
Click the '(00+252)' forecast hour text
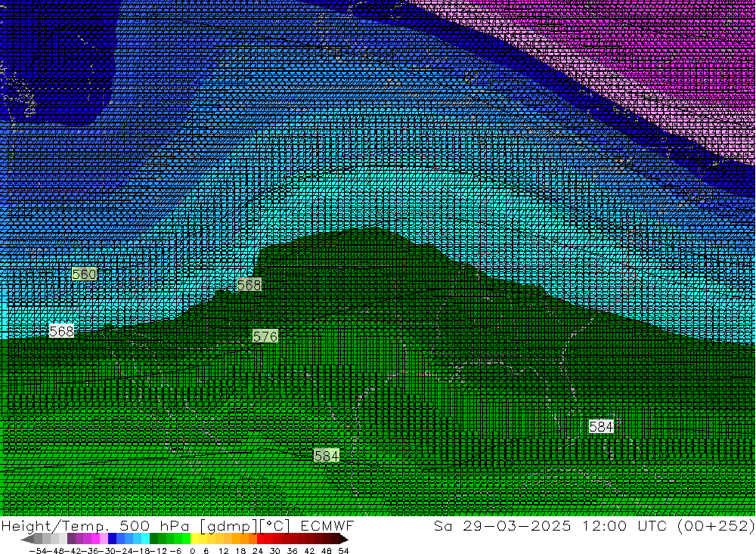point(715,525)
